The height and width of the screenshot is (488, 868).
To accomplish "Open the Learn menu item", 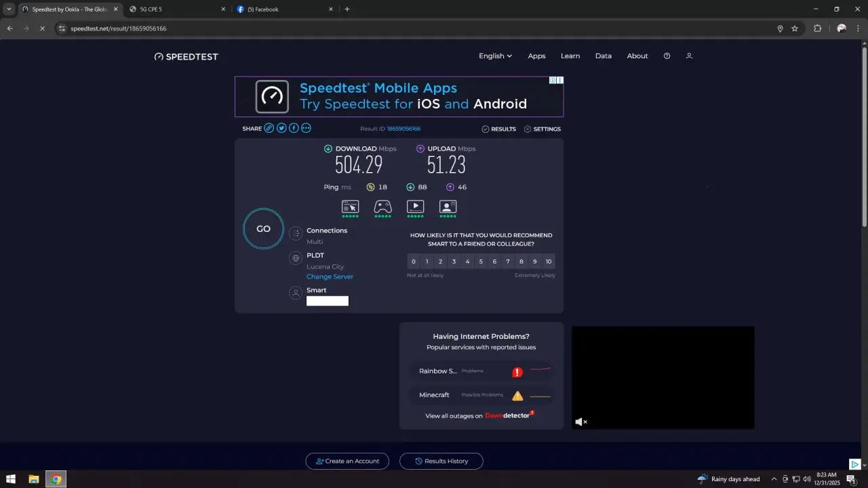I will (570, 56).
